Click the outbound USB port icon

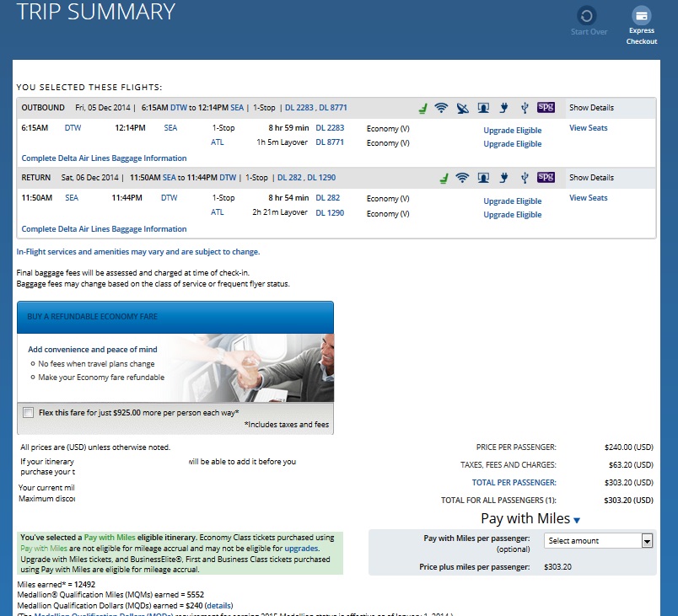coord(524,108)
